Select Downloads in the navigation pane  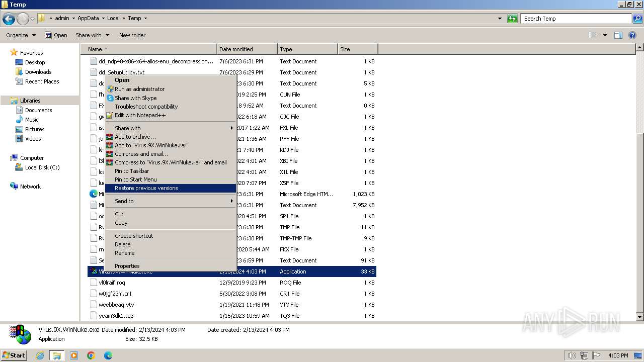pyautogui.click(x=38, y=72)
